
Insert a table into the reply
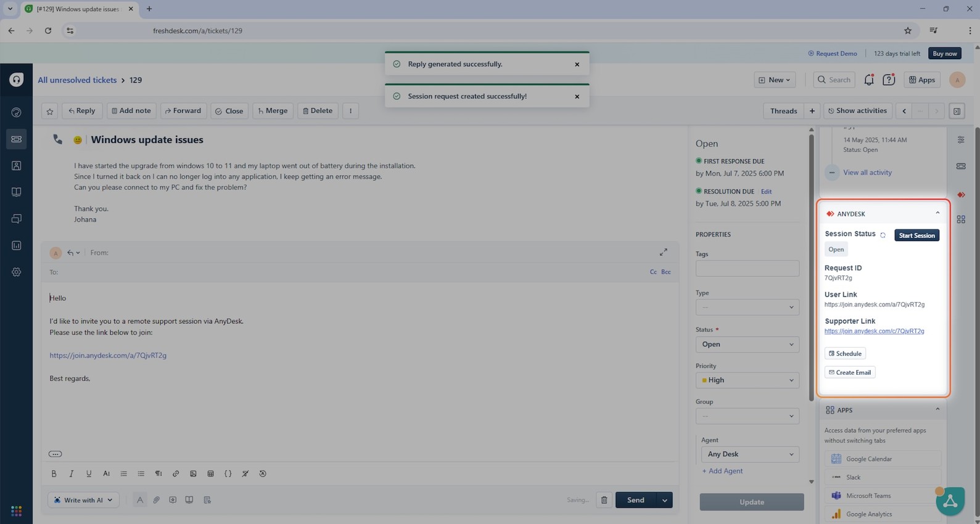210,473
